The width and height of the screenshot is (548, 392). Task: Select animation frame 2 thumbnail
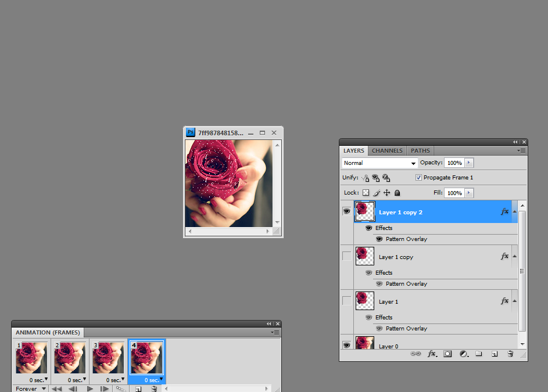pos(70,357)
